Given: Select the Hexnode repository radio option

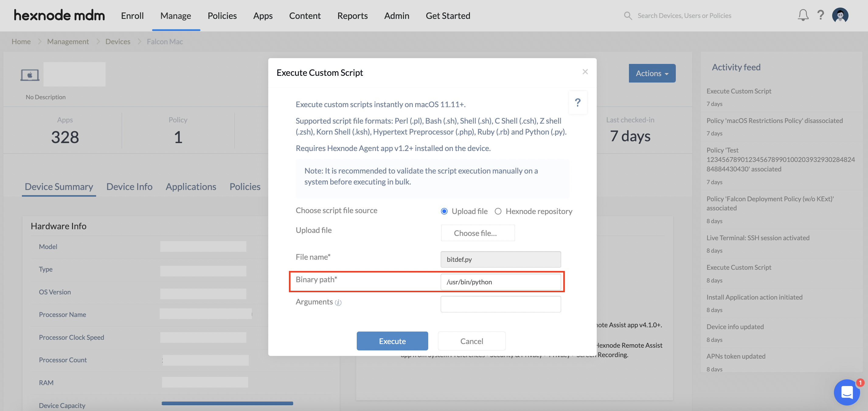Looking at the screenshot, I should 498,211.
